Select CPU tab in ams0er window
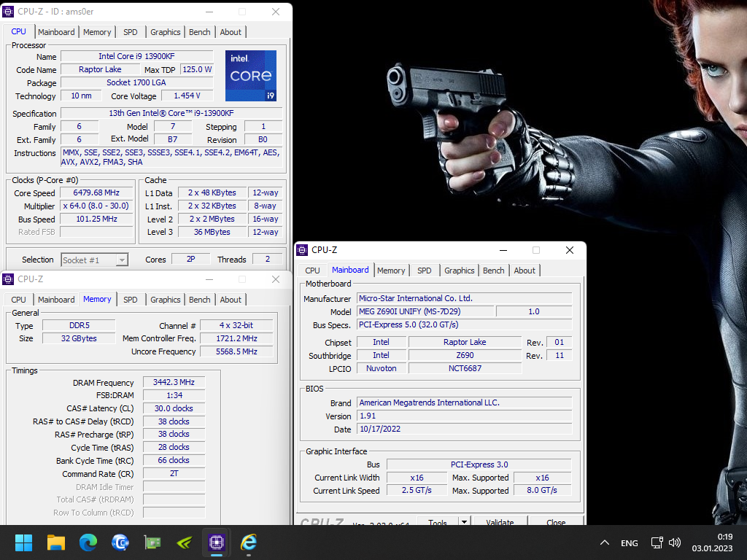The image size is (747, 560). [18, 31]
